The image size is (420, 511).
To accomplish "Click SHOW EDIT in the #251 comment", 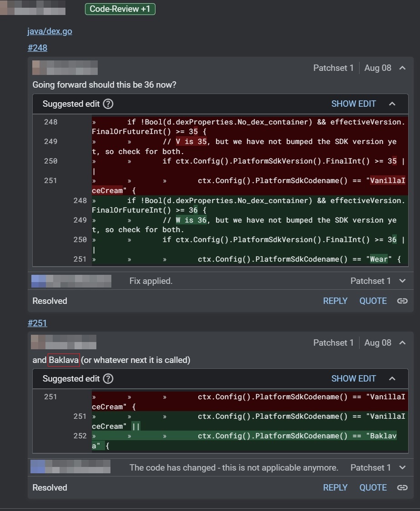I will click(x=353, y=379).
